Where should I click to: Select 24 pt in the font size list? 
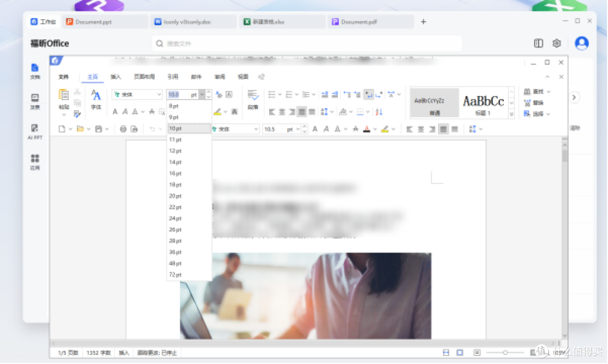pos(189,218)
